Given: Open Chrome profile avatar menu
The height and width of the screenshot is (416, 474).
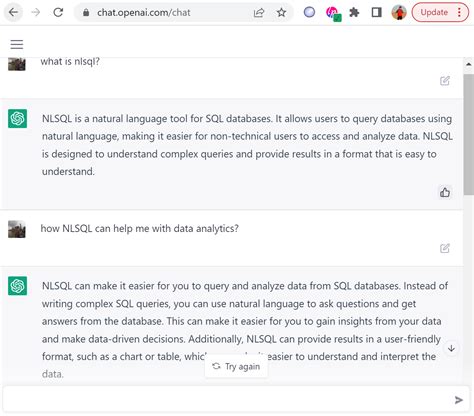Looking at the screenshot, I should pyautogui.click(x=399, y=13).
